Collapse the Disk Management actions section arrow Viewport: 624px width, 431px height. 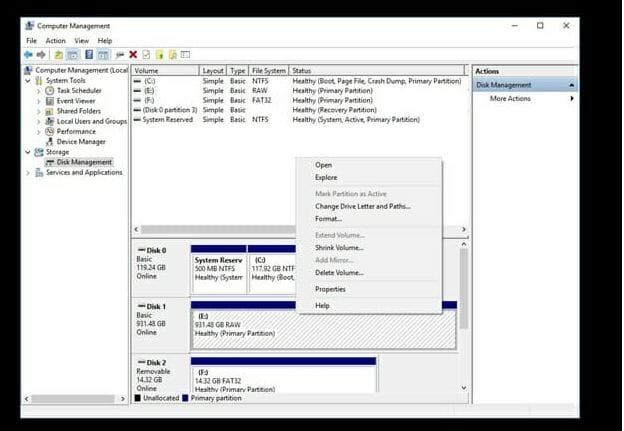[x=571, y=85]
